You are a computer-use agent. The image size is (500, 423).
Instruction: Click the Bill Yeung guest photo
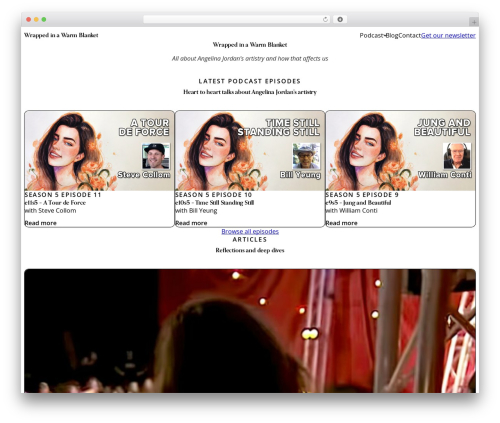(306, 156)
